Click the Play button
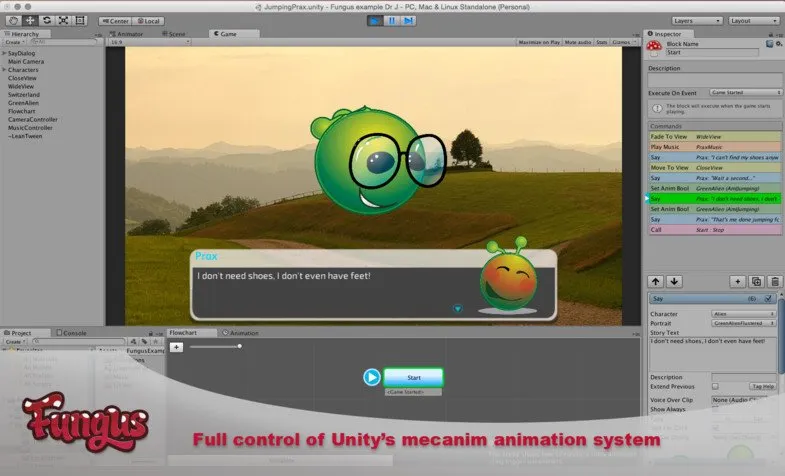Screen dimensions: 785x476 pos(374,21)
